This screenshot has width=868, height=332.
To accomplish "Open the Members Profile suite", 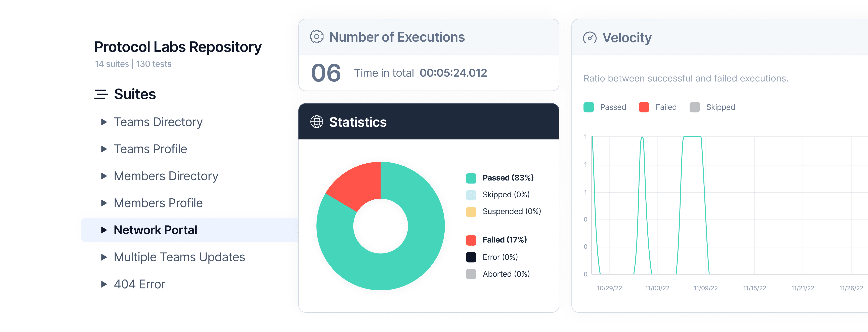I will pyautogui.click(x=158, y=203).
